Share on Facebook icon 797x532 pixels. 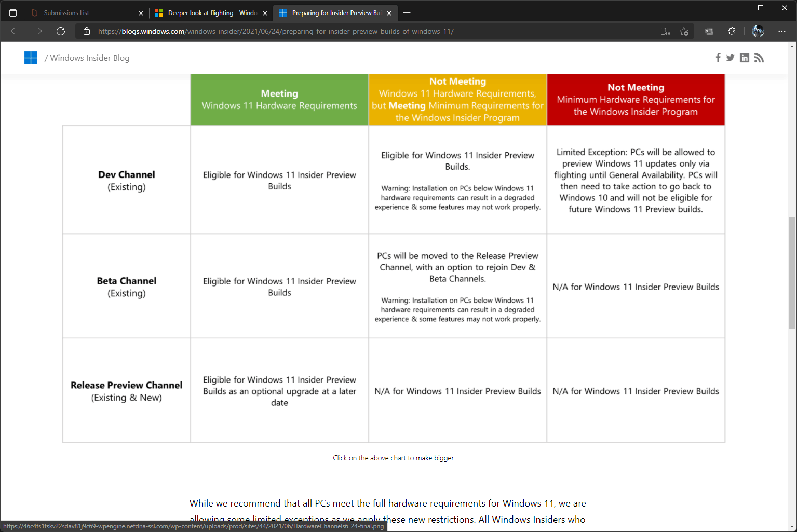718,58
